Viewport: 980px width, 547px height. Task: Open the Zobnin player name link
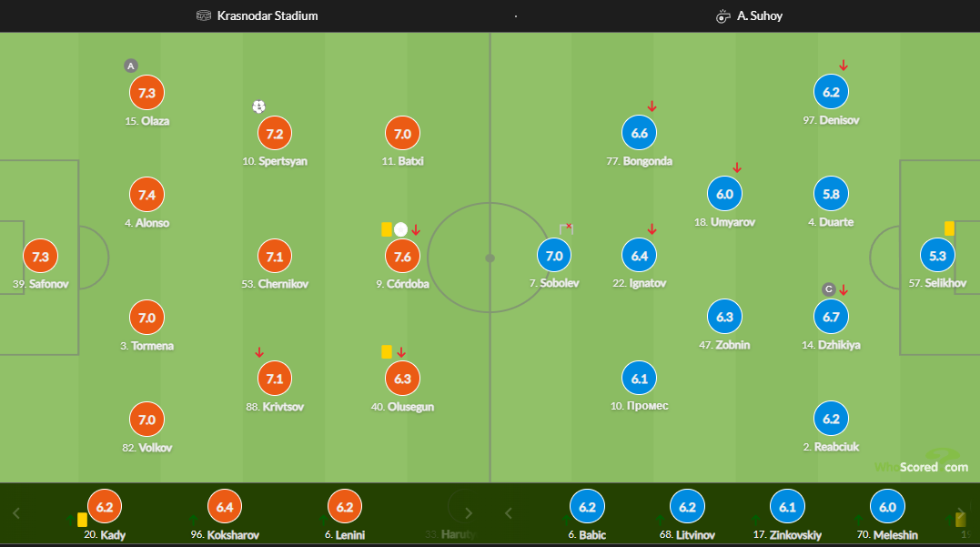click(724, 345)
